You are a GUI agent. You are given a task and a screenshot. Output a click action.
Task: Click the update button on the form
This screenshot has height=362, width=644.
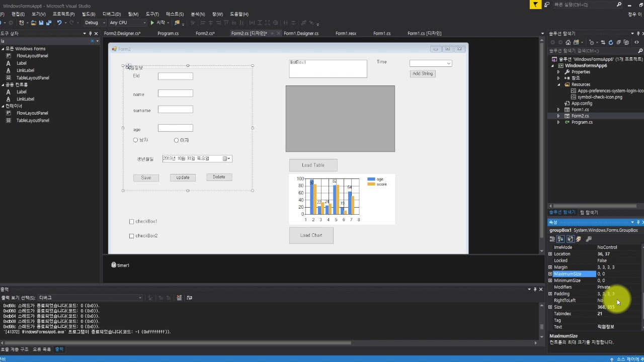tap(183, 177)
